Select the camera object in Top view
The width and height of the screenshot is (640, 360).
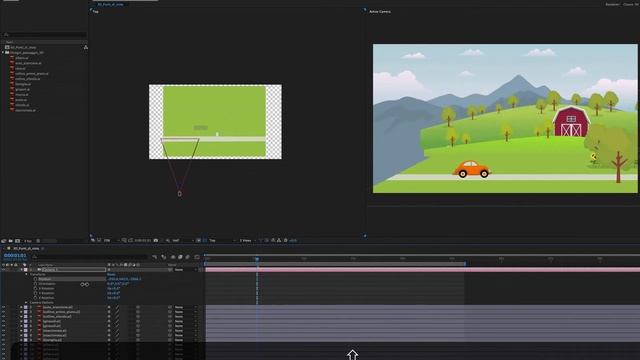click(x=180, y=193)
